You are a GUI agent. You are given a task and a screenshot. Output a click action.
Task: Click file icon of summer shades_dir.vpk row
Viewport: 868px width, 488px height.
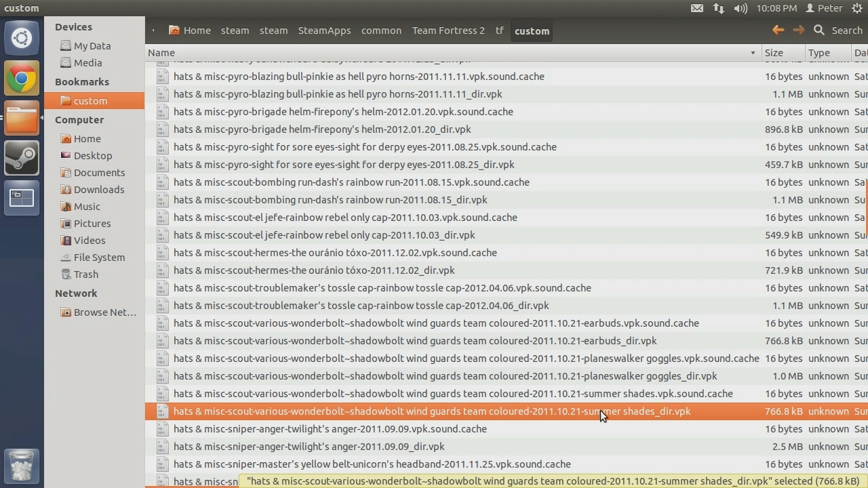(162, 411)
